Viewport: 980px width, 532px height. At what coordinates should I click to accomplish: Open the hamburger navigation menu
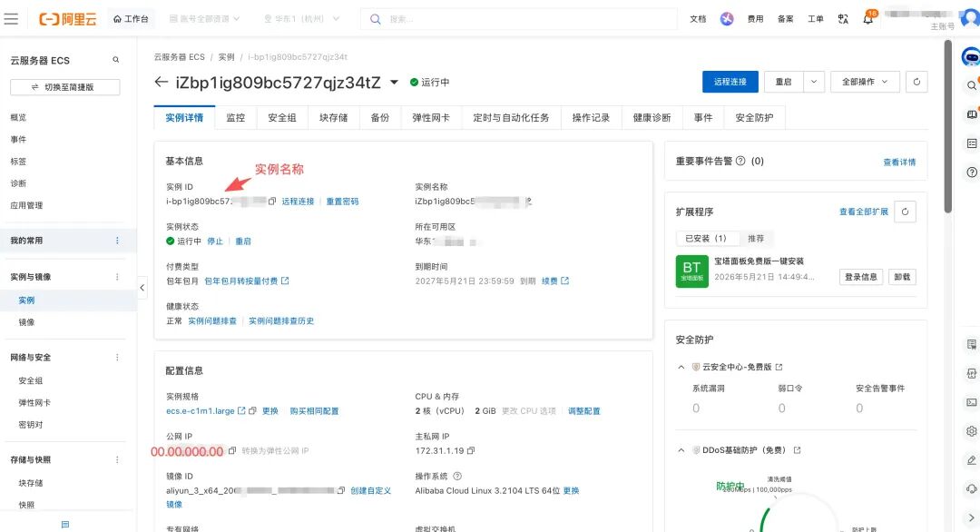coord(11,19)
